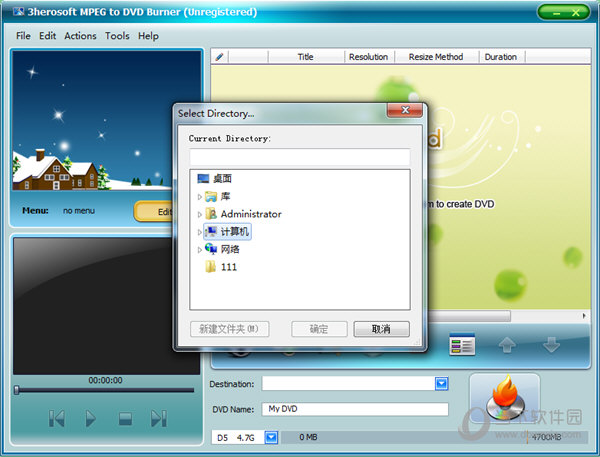Click the disc capacity progress bar
This screenshot has height=457, width=600.
[434, 437]
